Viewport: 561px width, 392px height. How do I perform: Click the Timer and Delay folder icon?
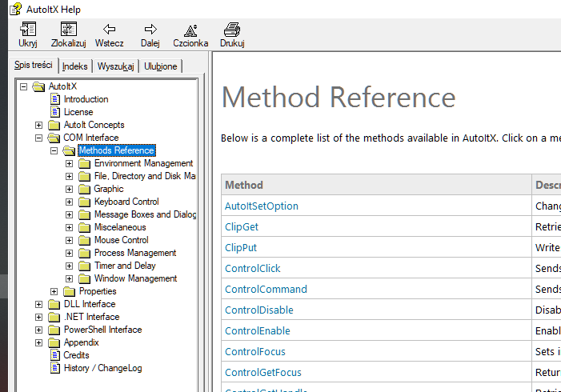tap(85, 266)
